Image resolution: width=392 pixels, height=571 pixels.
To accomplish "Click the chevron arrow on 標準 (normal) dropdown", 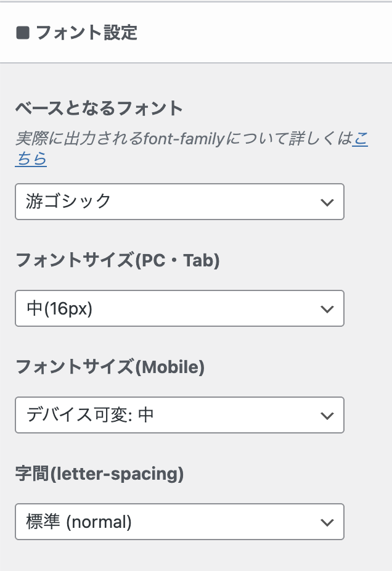I will pyautogui.click(x=327, y=523).
